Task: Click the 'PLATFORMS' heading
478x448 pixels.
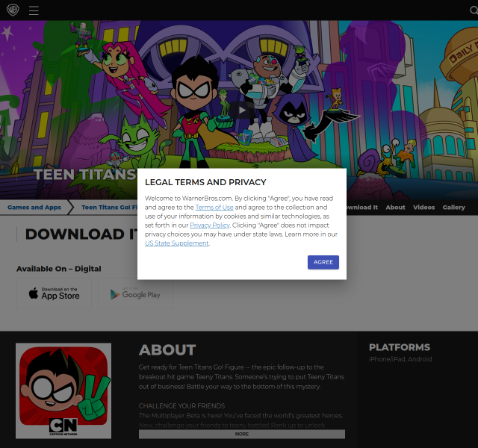Action: (400, 347)
